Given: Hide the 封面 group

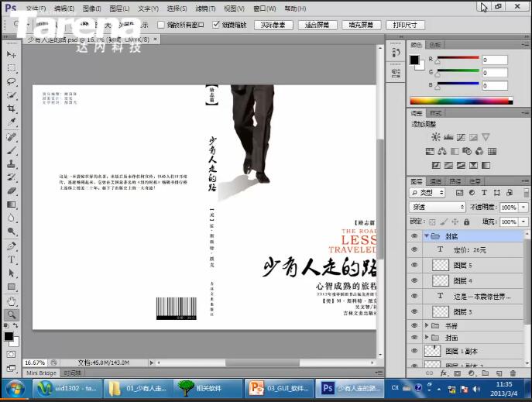Looking at the screenshot, I should 414,338.
